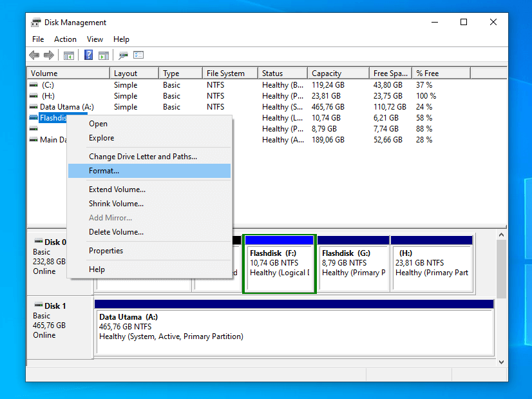
Task: Close the Disk Management window
Action: [493, 23]
